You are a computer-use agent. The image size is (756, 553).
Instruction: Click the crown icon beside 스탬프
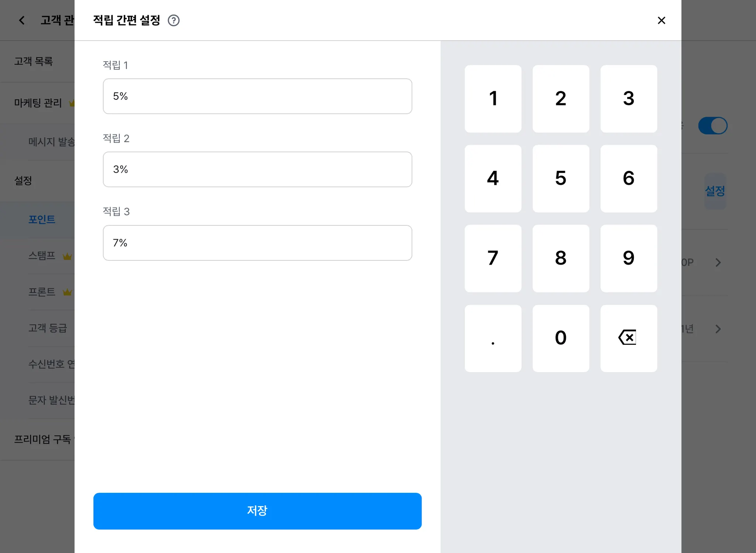click(67, 256)
